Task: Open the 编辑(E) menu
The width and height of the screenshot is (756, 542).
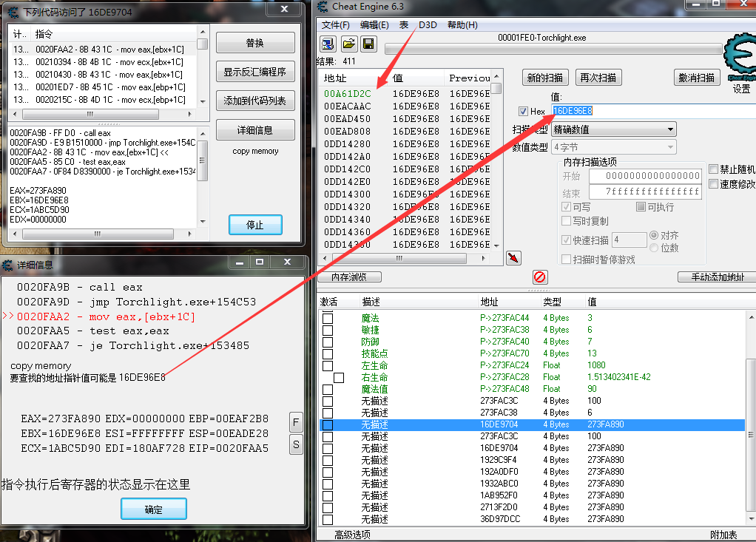Action: click(374, 25)
